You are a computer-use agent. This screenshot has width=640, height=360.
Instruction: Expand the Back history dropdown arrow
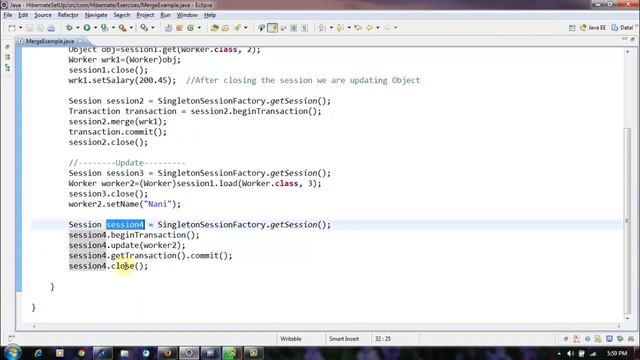378,28
